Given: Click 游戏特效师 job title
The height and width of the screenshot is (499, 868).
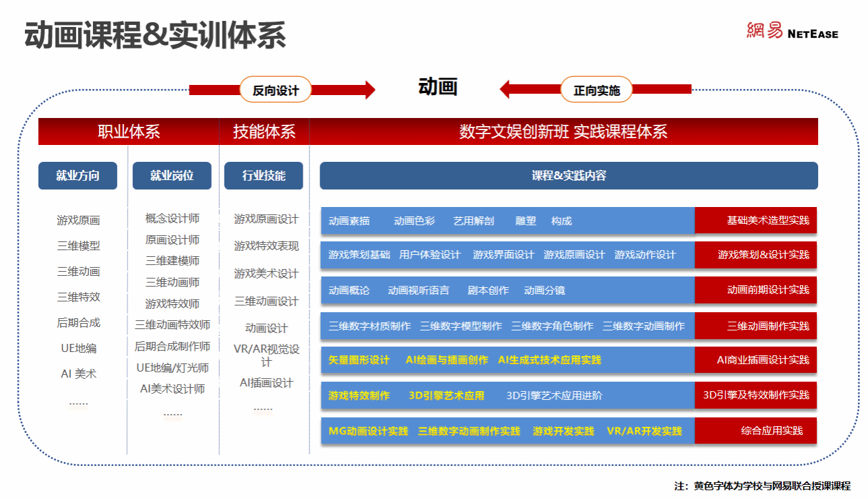Looking at the screenshot, I should pyautogui.click(x=173, y=304).
